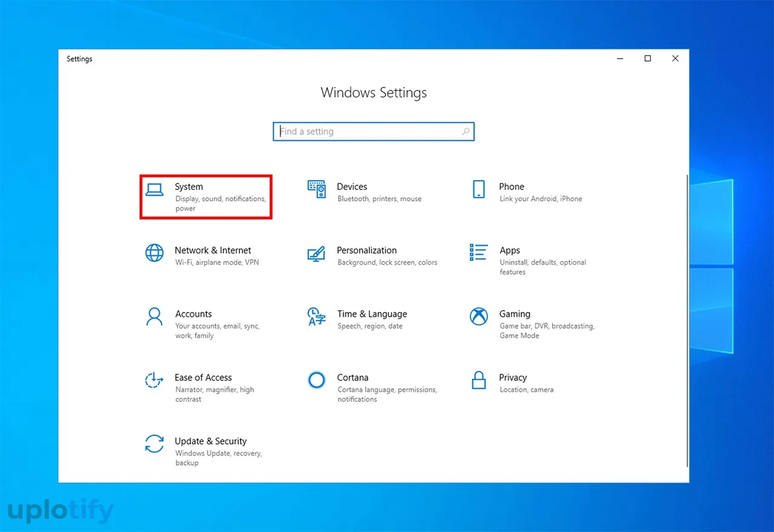Click 'Display, sound, notifications, power' text

(x=220, y=204)
